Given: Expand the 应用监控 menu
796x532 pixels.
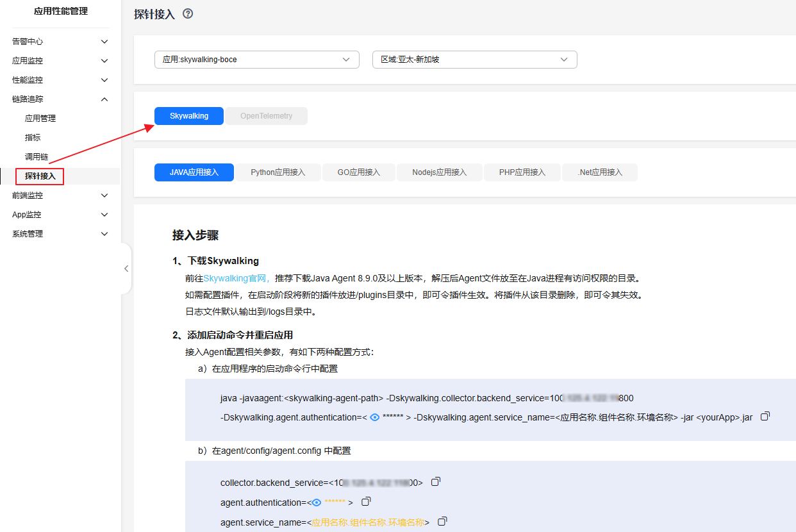Looking at the screenshot, I should pos(60,61).
